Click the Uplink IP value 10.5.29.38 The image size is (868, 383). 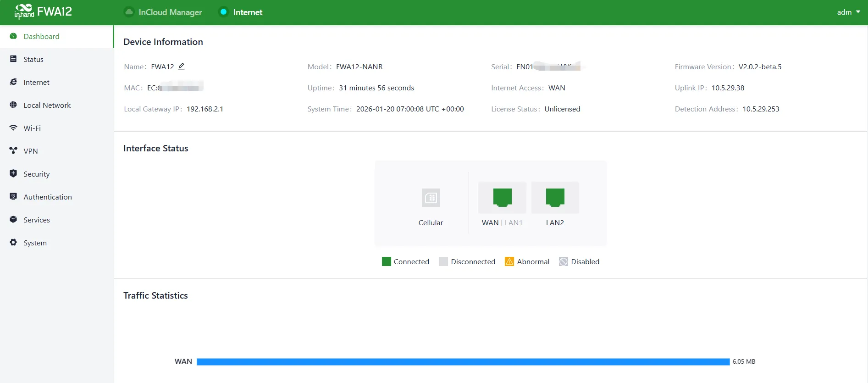[x=728, y=88]
